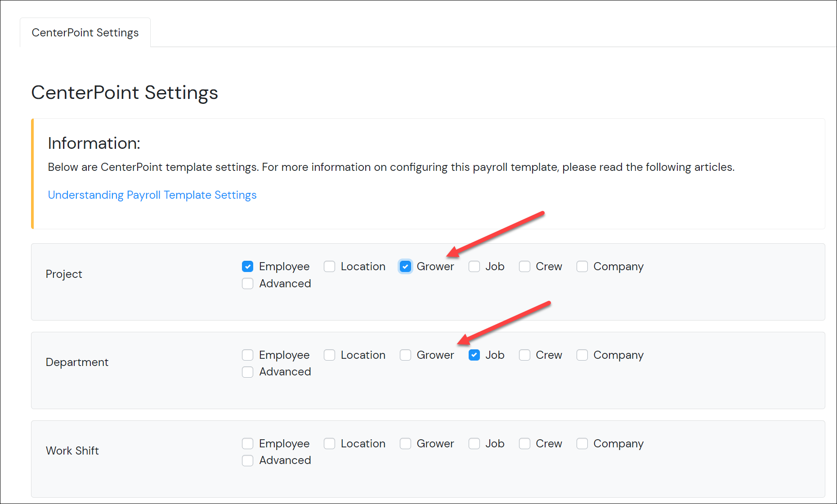Viewport: 837px width, 504px height.
Task: Check Location in the Project row
Action: (330, 267)
